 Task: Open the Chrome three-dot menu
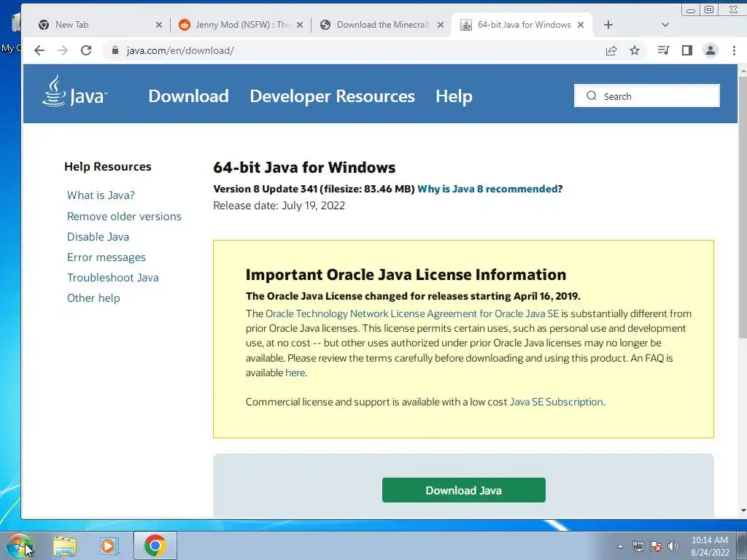pos(734,50)
